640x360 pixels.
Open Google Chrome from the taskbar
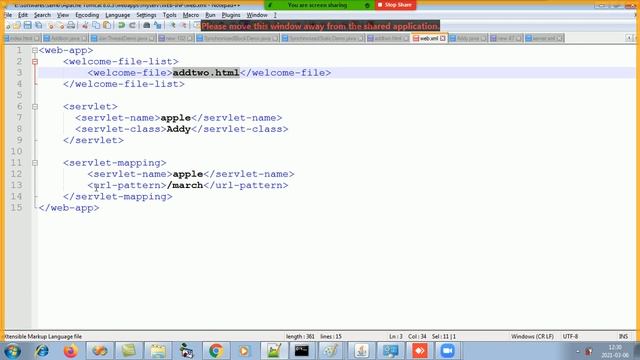tap(216, 351)
